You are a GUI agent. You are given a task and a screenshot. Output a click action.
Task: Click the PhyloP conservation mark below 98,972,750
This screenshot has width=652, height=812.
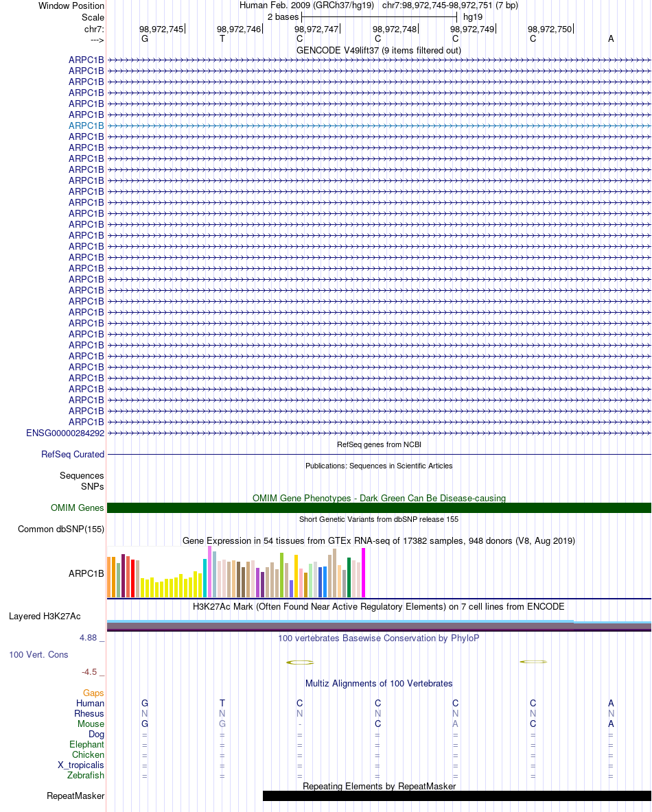[533, 662]
